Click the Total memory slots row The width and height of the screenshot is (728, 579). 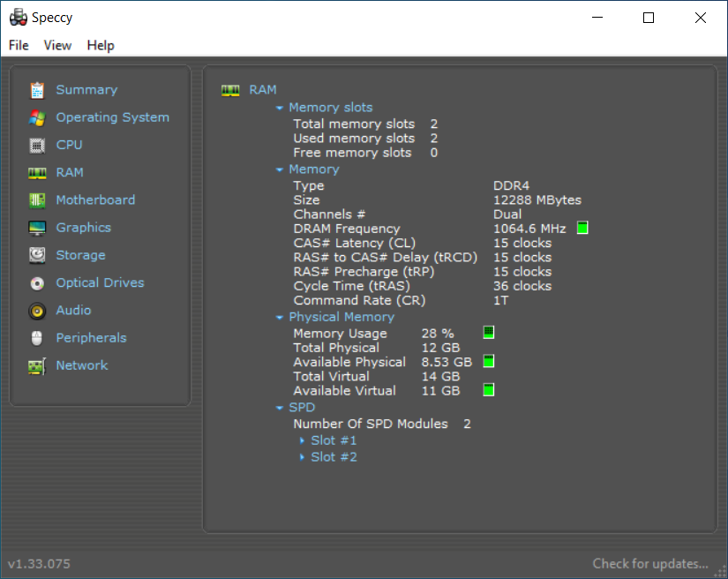[365, 124]
